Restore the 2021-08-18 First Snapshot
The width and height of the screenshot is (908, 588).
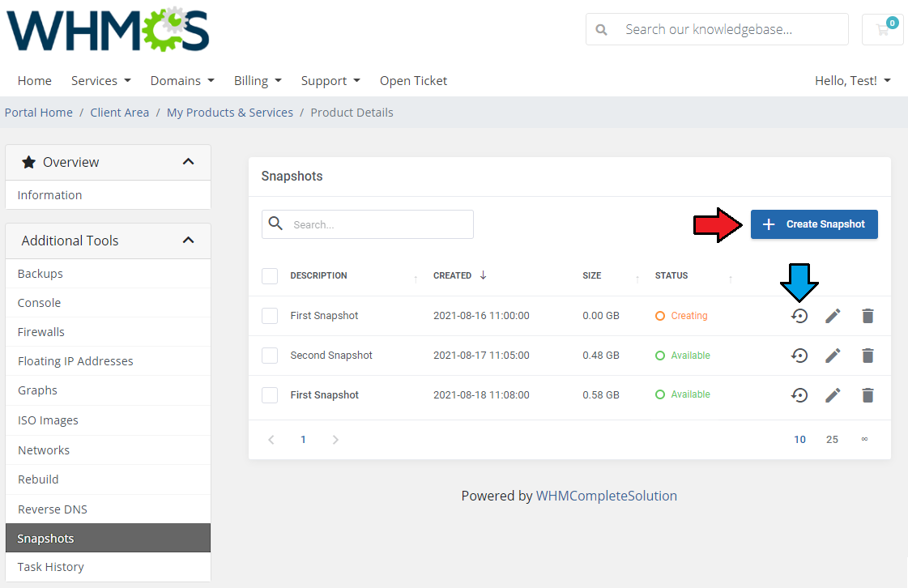799,395
